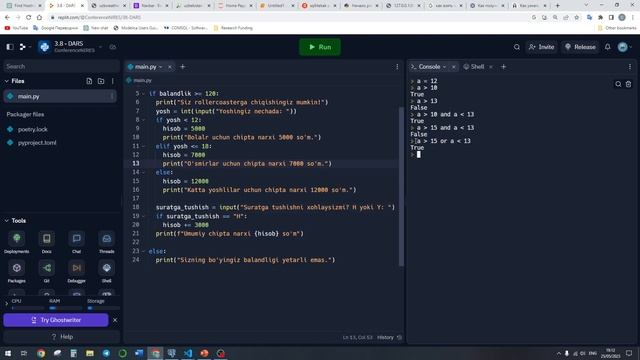Click Try Ghostwriter button
The image size is (640, 360).
tap(56, 320)
